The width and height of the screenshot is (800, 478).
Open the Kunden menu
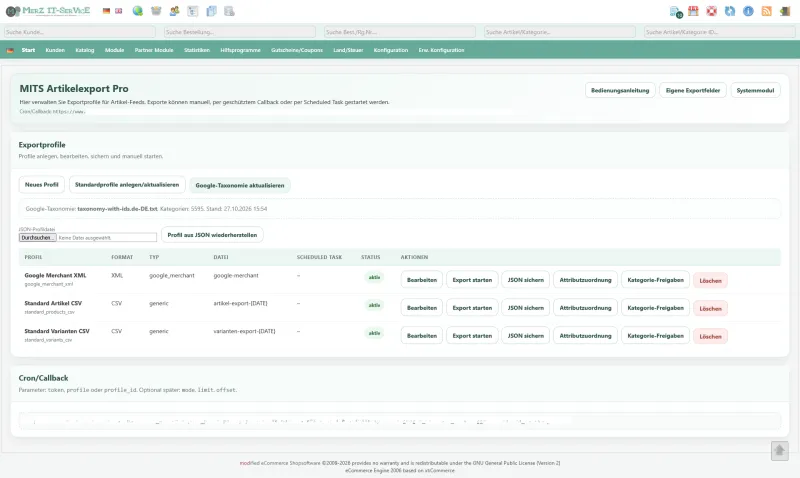click(55, 50)
